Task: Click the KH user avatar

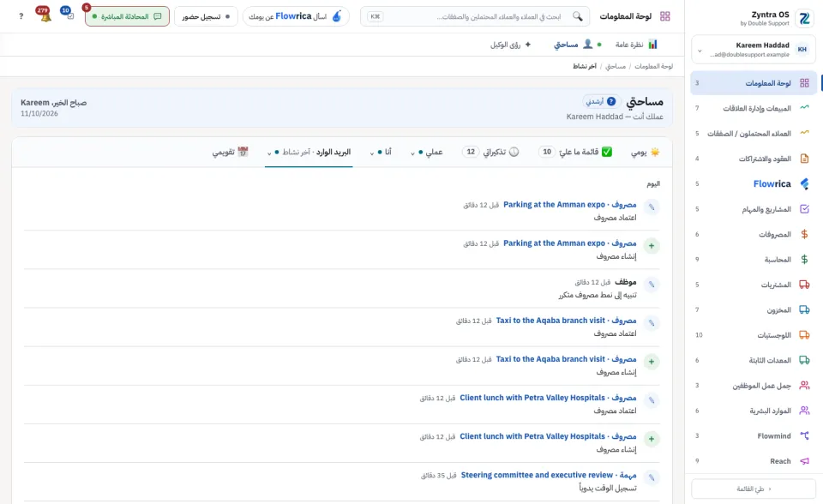Action: tap(802, 50)
